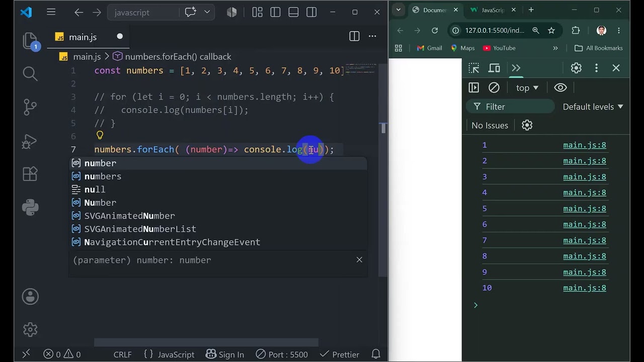The width and height of the screenshot is (644, 362).
Task: Choose SVGAnimatedNumberList suggestion
Action: (x=218, y=228)
